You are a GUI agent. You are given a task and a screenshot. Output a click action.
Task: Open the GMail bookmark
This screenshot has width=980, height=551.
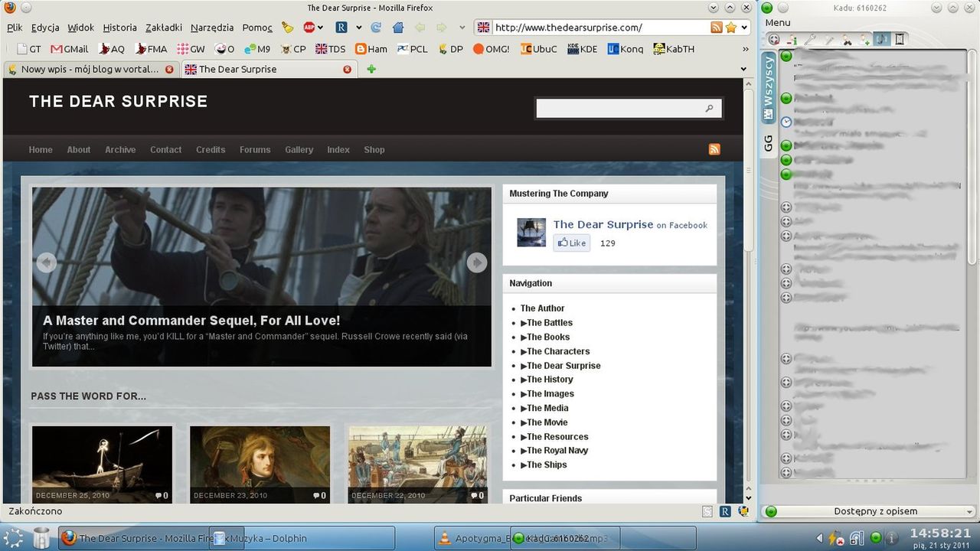pos(69,49)
